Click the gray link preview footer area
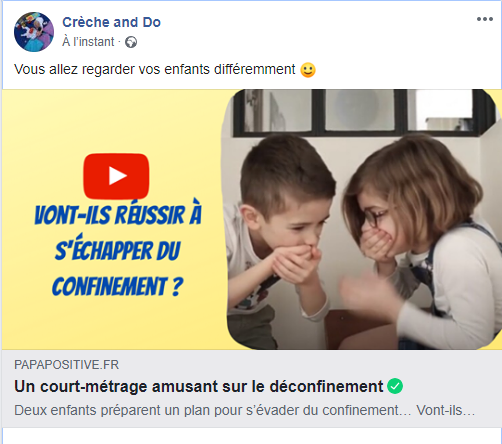 (252, 389)
